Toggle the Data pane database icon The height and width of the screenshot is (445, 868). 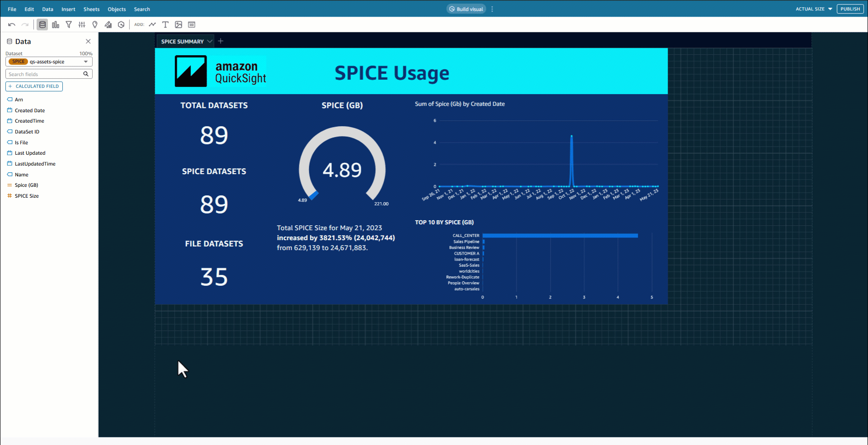[x=42, y=25]
